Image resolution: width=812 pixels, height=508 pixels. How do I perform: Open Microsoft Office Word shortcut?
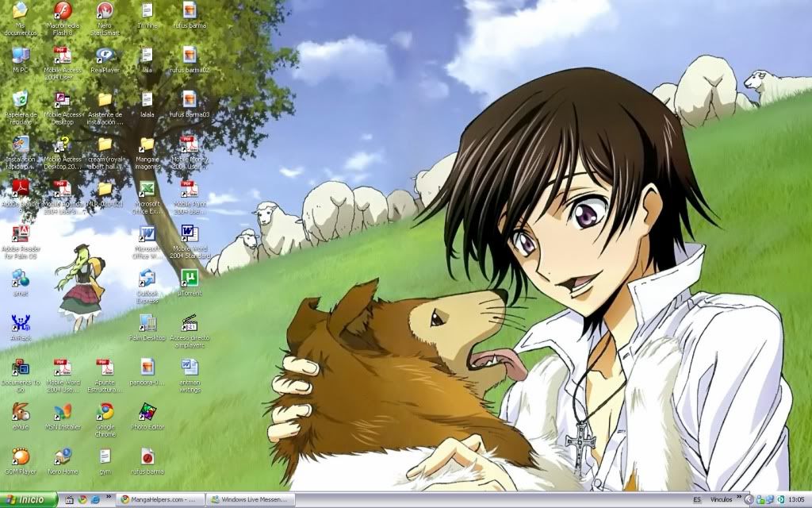tap(147, 241)
